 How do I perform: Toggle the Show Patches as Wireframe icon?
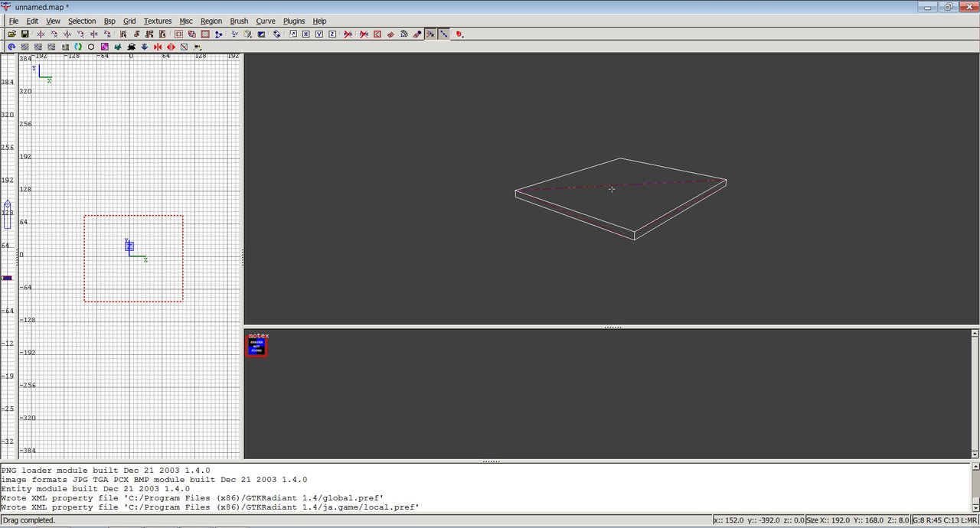(x=390, y=34)
